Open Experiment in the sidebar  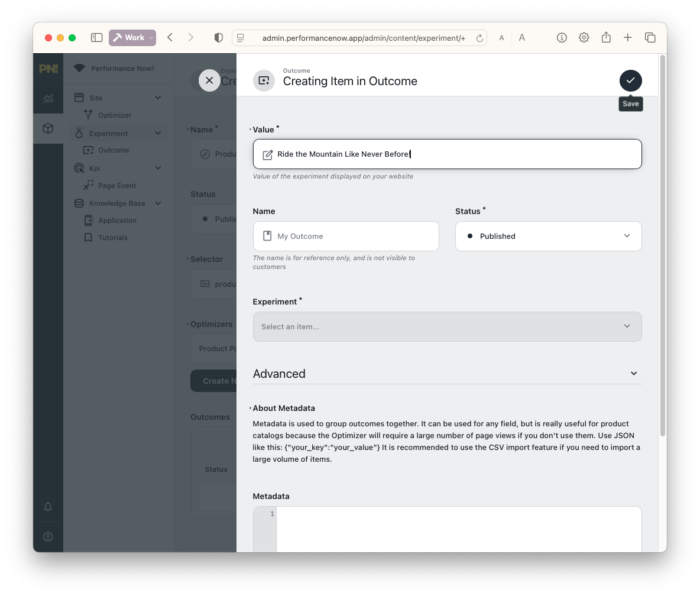[108, 134]
